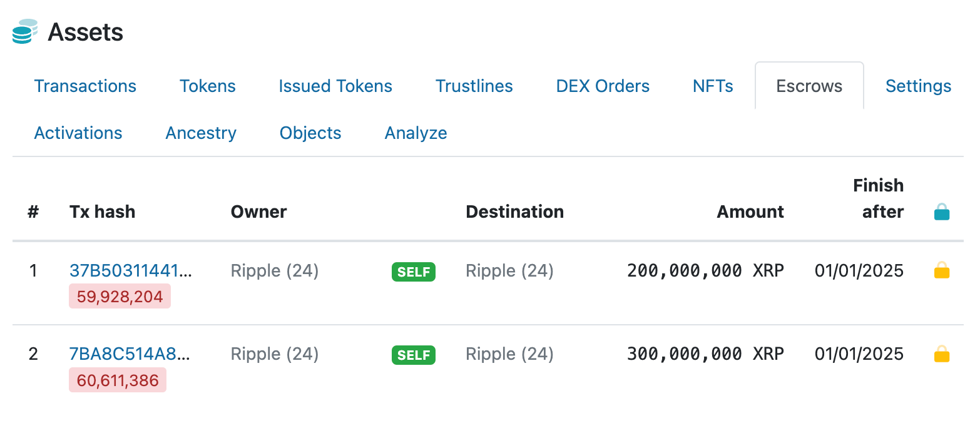Viewport: 980px width, 423px height.
Task: Click the Finish after column header
Action: coord(878,198)
